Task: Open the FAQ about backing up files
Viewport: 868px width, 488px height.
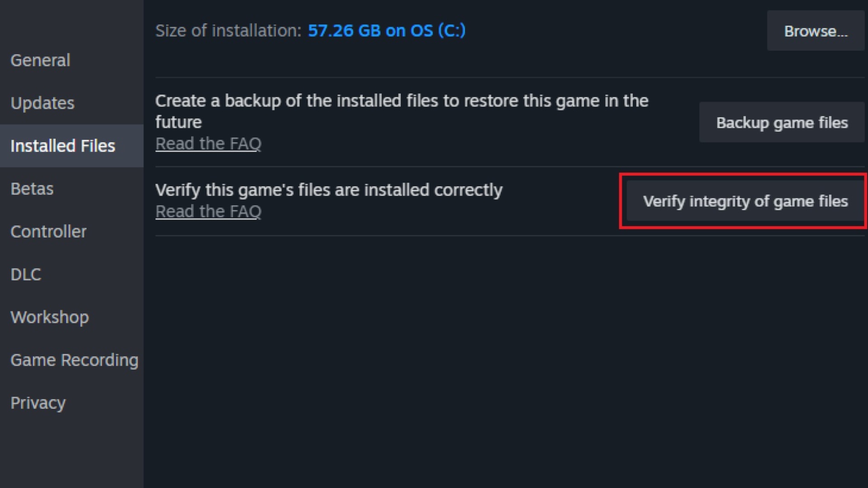Action: [x=208, y=143]
